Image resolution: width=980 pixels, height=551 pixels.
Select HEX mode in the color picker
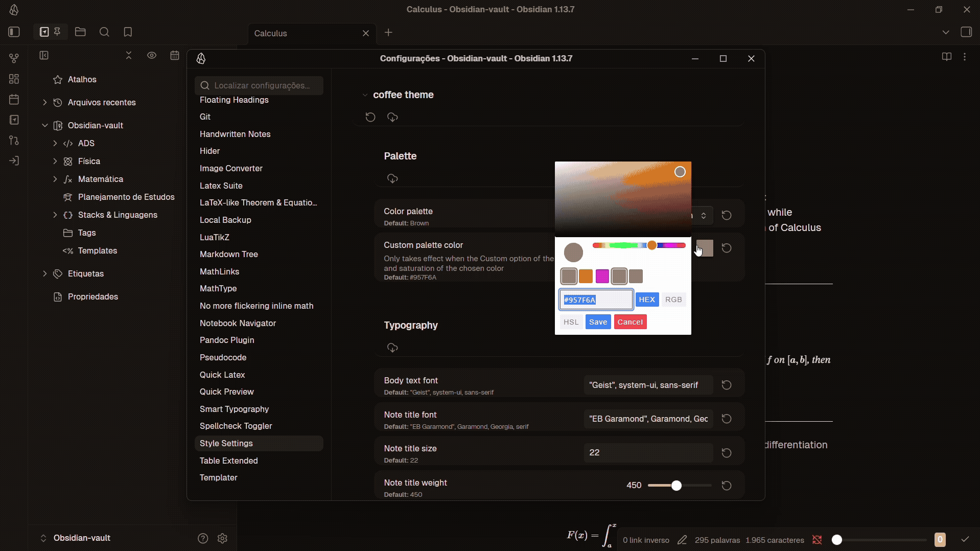tap(647, 300)
